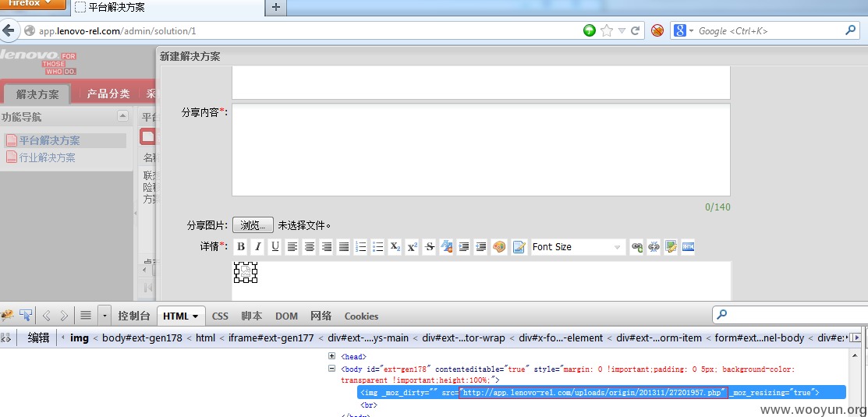Align text right in detail editor
Image resolution: width=868 pixels, height=417 pixels.
(x=326, y=247)
